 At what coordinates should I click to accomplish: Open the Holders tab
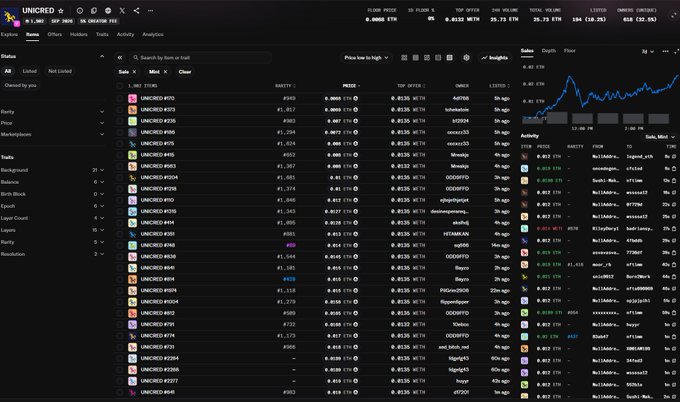tap(78, 34)
